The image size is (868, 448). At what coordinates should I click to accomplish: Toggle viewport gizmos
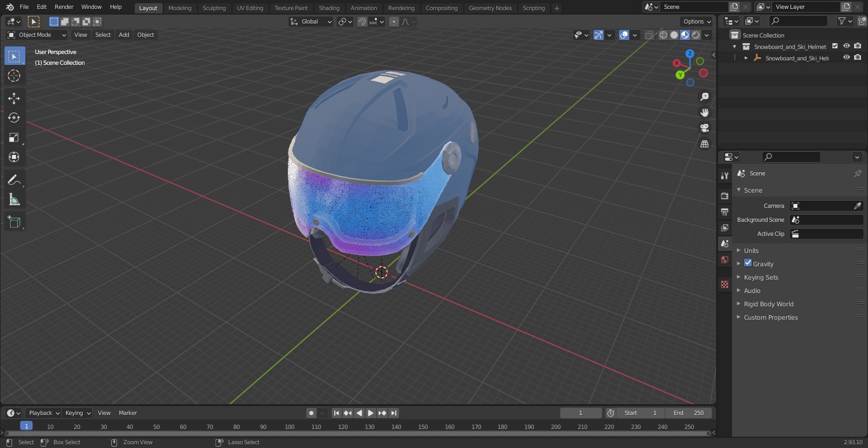point(599,35)
